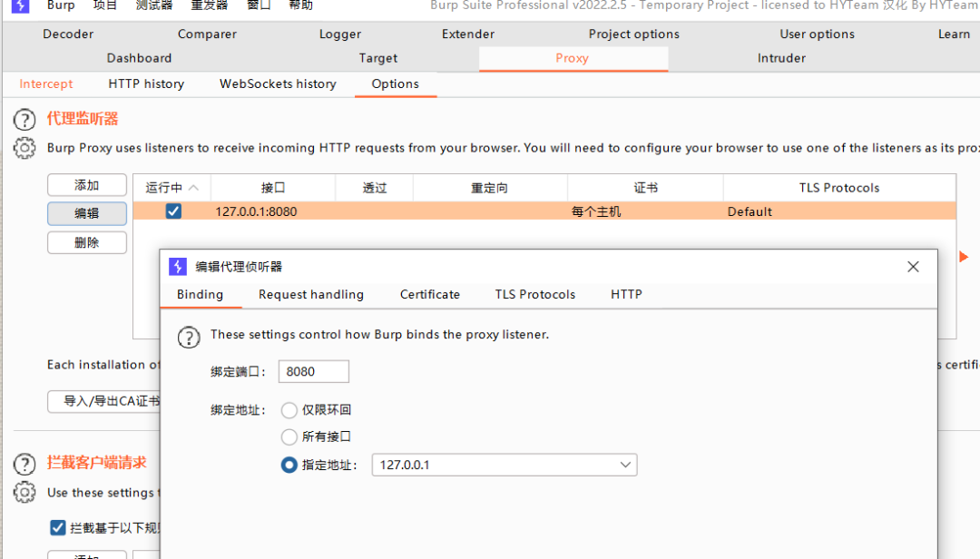This screenshot has height=559, width=980.
Task: Sort by the 重定向 column header
Action: pyautogui.click(x=490, y=188)
